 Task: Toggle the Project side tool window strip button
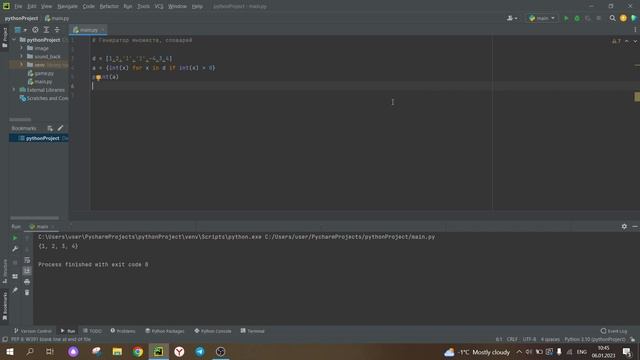pos(4,38)
